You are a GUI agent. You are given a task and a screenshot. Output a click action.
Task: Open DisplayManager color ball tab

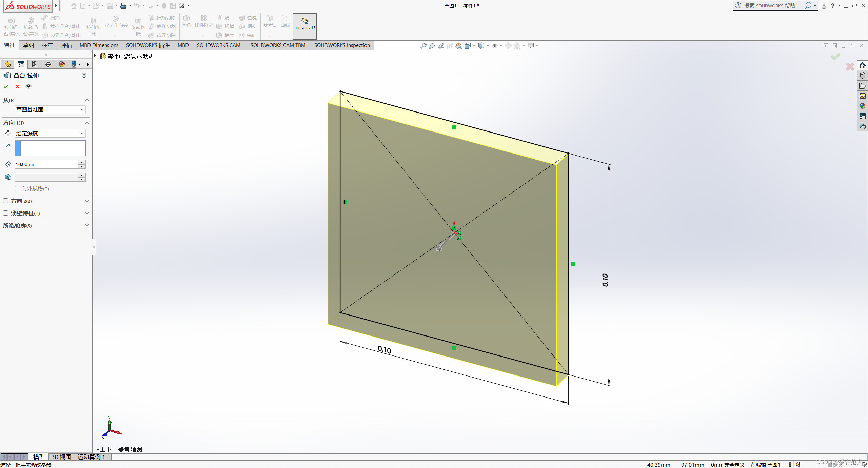[61, 64]
